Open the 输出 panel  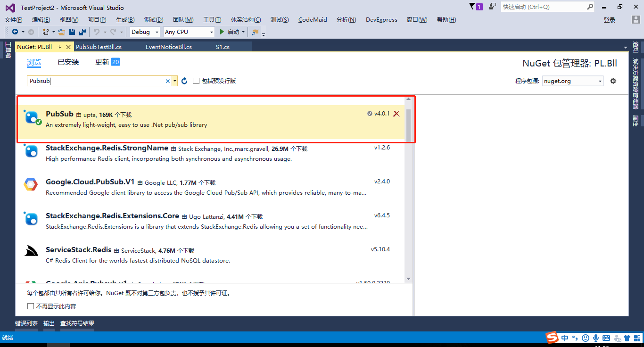point(49,323)
